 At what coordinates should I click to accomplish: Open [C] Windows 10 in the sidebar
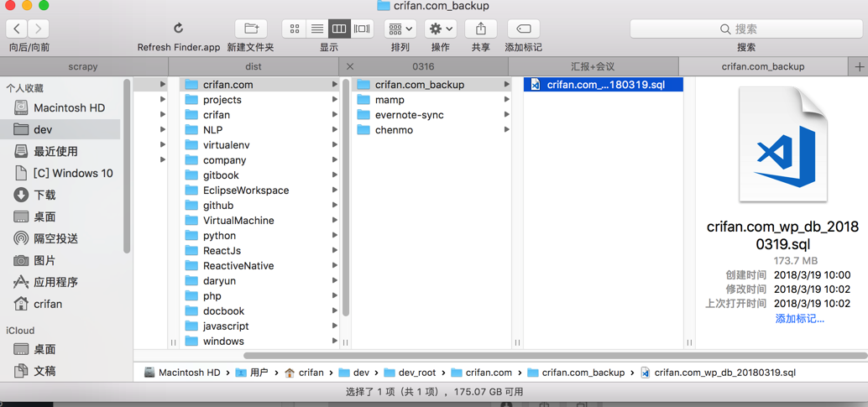coord(60,173)
